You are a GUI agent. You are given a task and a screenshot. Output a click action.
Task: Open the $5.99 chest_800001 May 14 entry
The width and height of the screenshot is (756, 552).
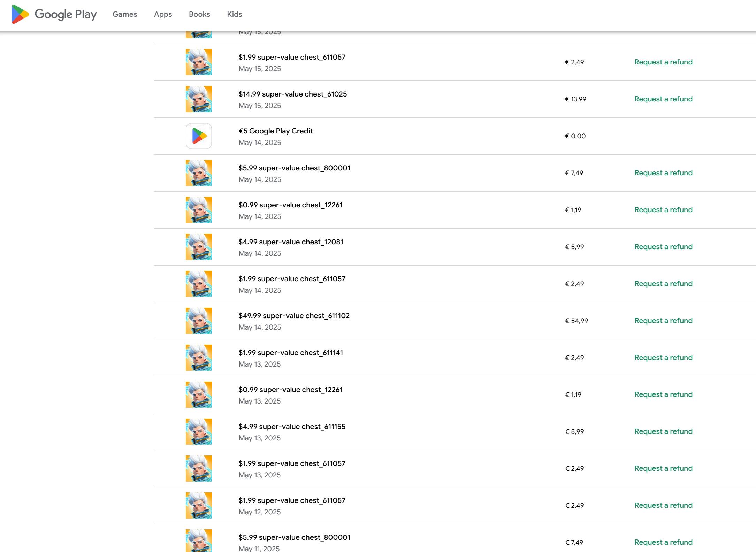click(x=294, y=168)
